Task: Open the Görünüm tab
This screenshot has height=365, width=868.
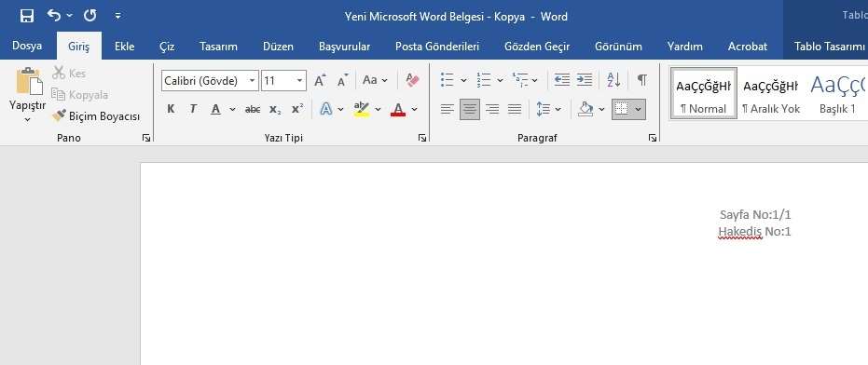Action: (x=618, y=47)
